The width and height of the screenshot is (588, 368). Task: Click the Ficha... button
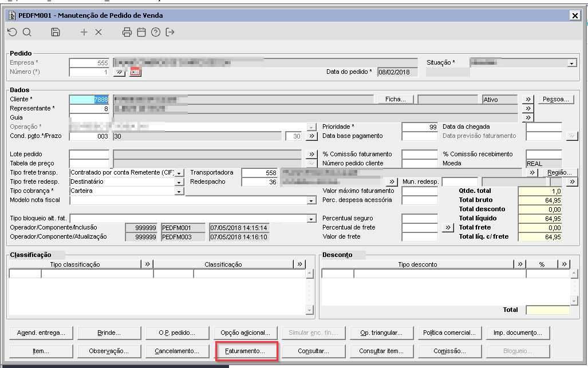click(395, 100)
